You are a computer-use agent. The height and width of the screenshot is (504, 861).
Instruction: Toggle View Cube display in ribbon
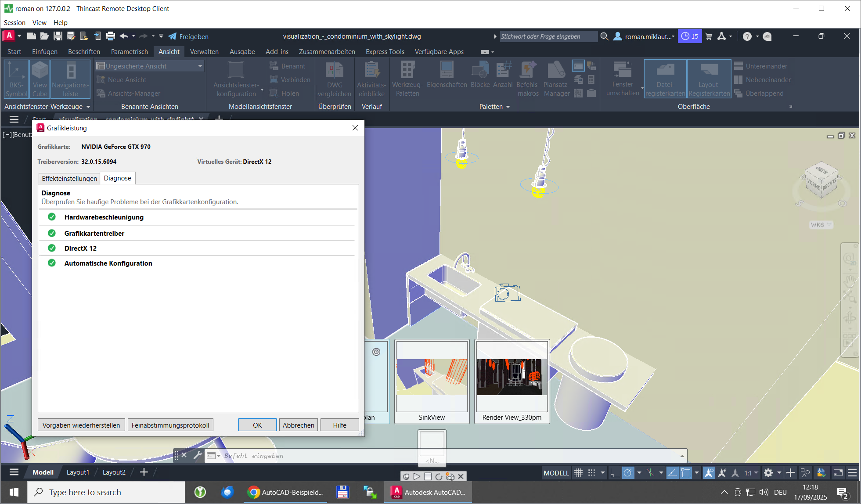coord(40,79)
